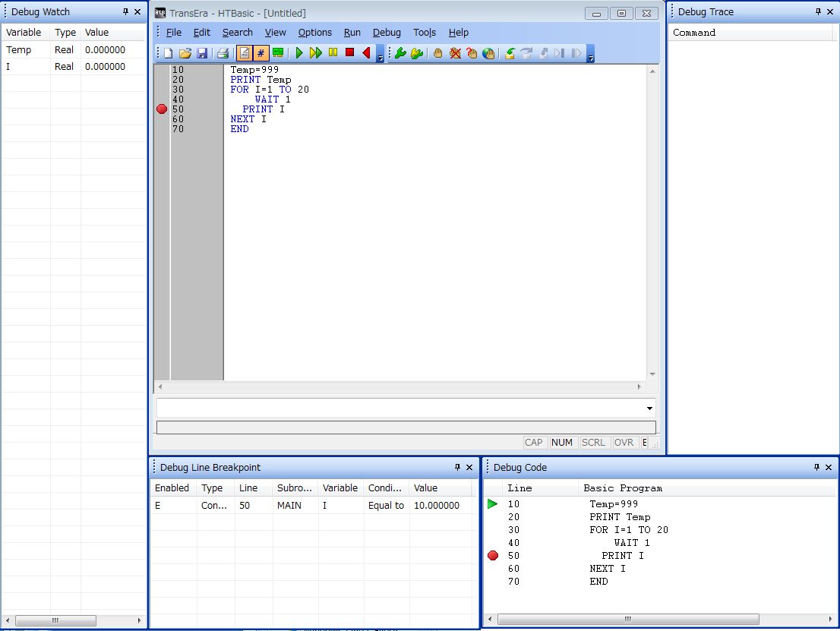
Task: Run program with green play arrow
Action: pyautogui.click(x=299, y=52)
